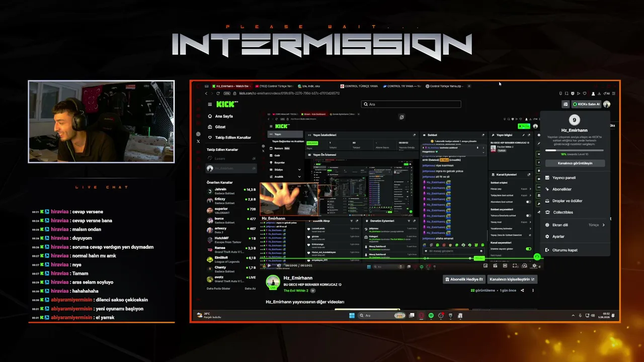
Task: Click the green KICK logo
Action: point(227,104)
